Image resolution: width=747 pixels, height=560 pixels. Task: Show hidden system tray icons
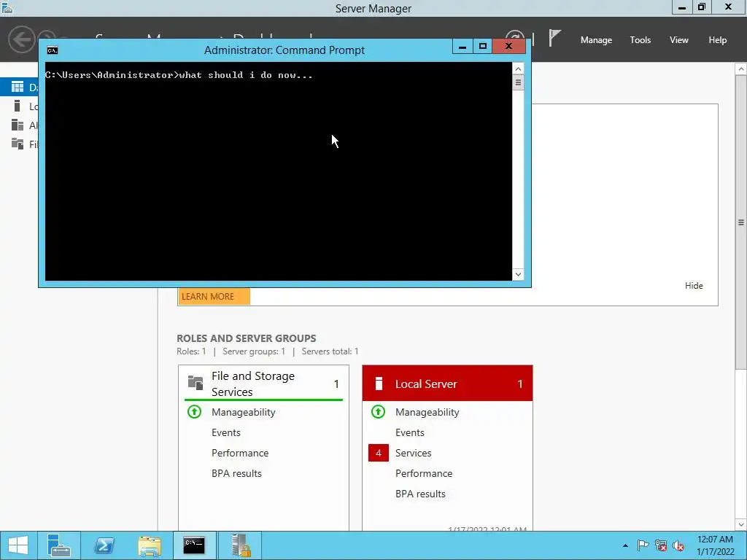pyautogui.click(x=625, y=545)
